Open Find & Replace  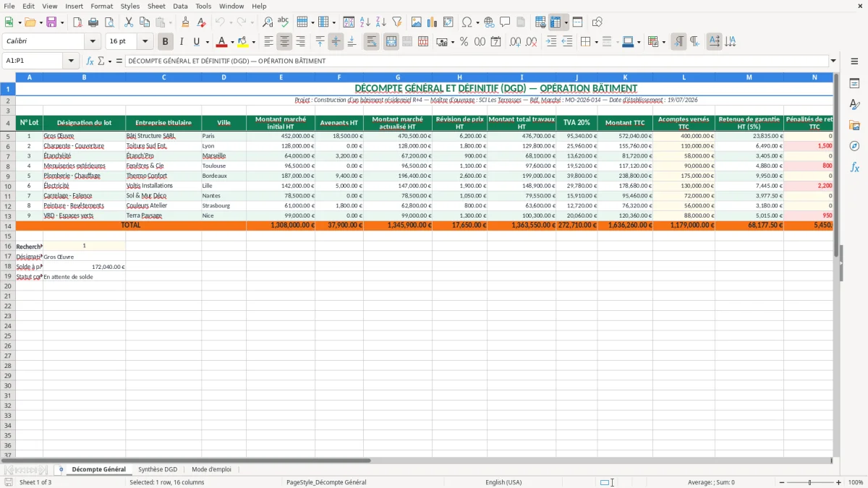click(268, 22)
